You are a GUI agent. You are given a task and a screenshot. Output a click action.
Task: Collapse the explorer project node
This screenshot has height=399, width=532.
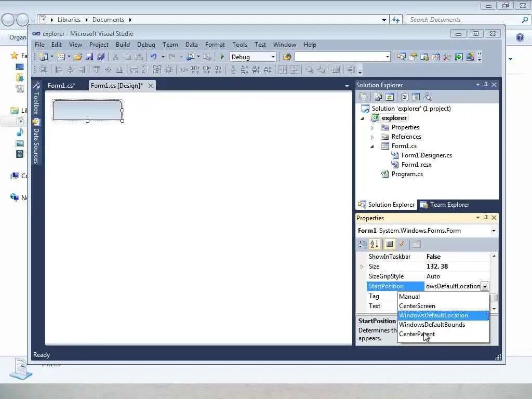point(362,118)
